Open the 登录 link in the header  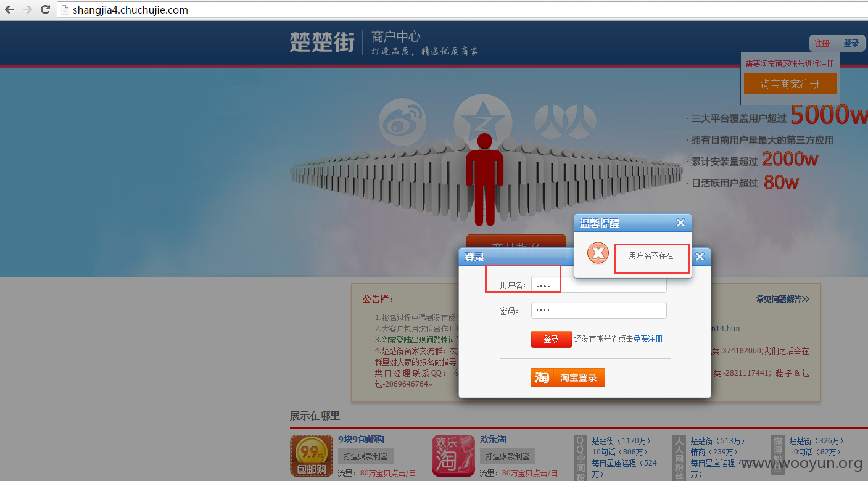coord(851,43)
